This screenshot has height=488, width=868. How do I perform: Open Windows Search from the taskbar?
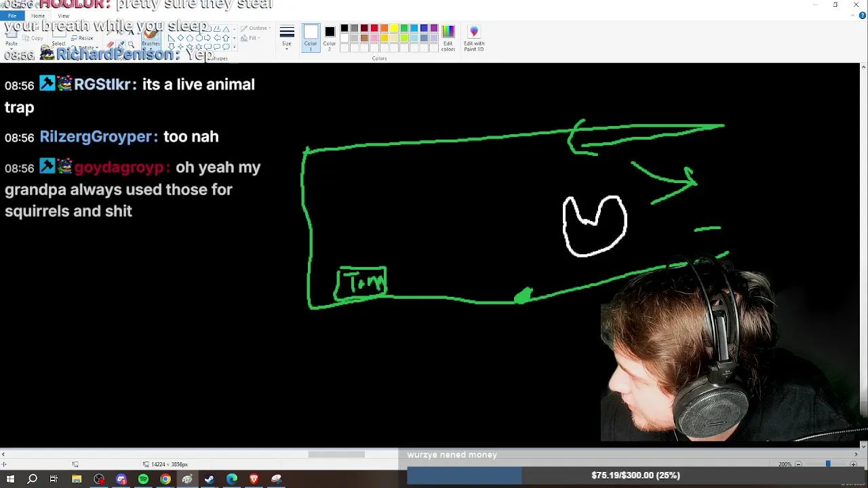coord(32,479)
